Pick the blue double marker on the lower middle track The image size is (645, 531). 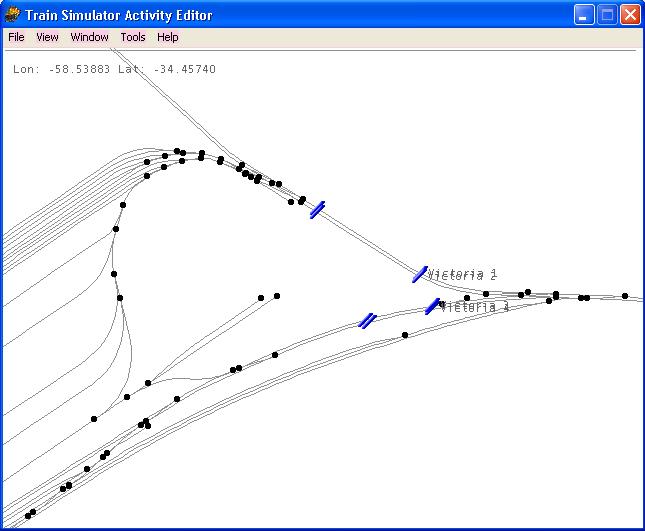coord(367,320)
